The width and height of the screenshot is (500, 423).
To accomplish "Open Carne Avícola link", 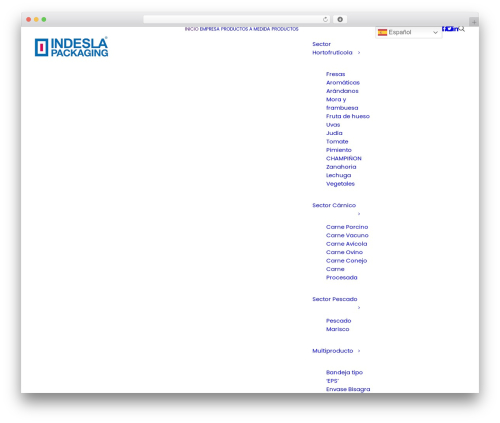I will click(346, 244).
